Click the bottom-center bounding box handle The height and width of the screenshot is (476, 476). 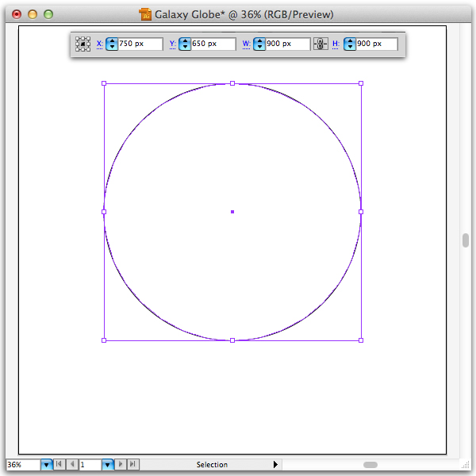coord(232,340)
